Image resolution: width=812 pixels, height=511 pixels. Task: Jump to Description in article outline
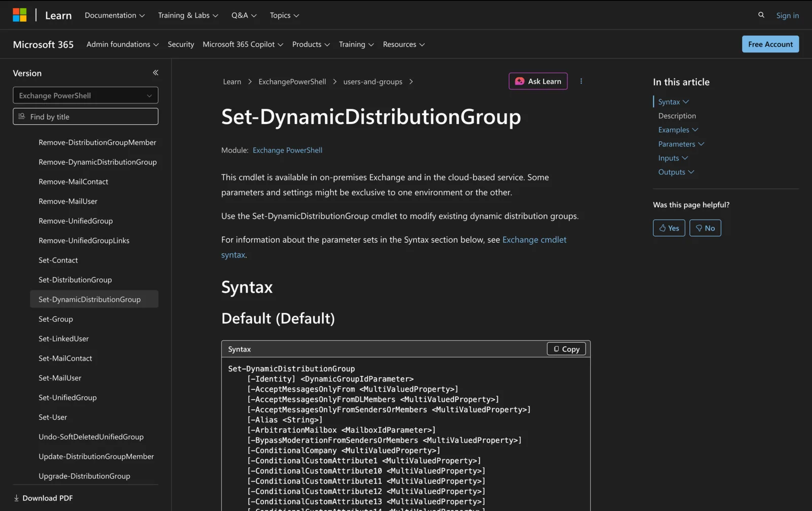677,116
